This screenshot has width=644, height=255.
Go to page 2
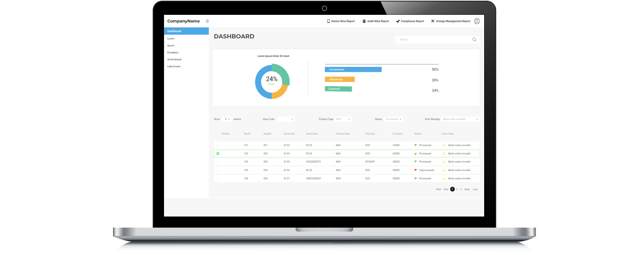click(x=457, y=189)
